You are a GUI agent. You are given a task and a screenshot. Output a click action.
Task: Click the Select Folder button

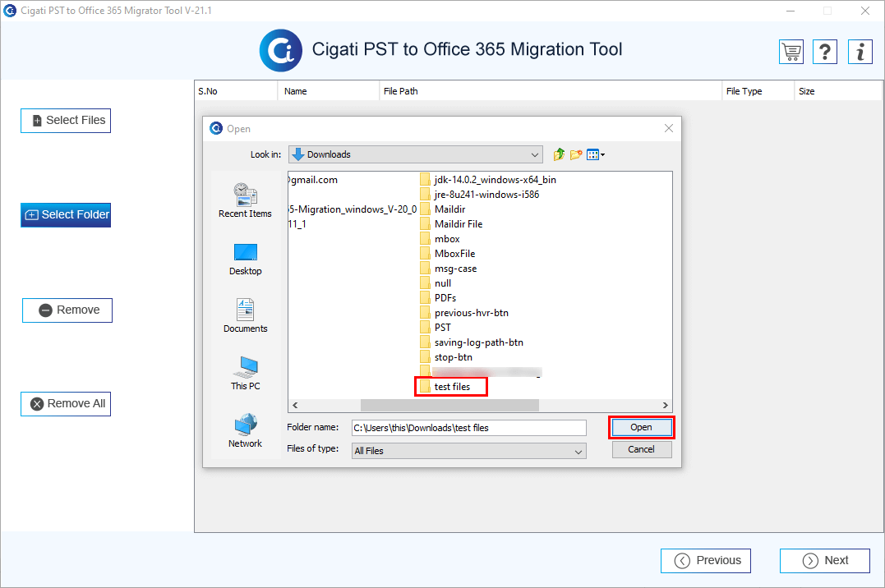pos(66,215)
